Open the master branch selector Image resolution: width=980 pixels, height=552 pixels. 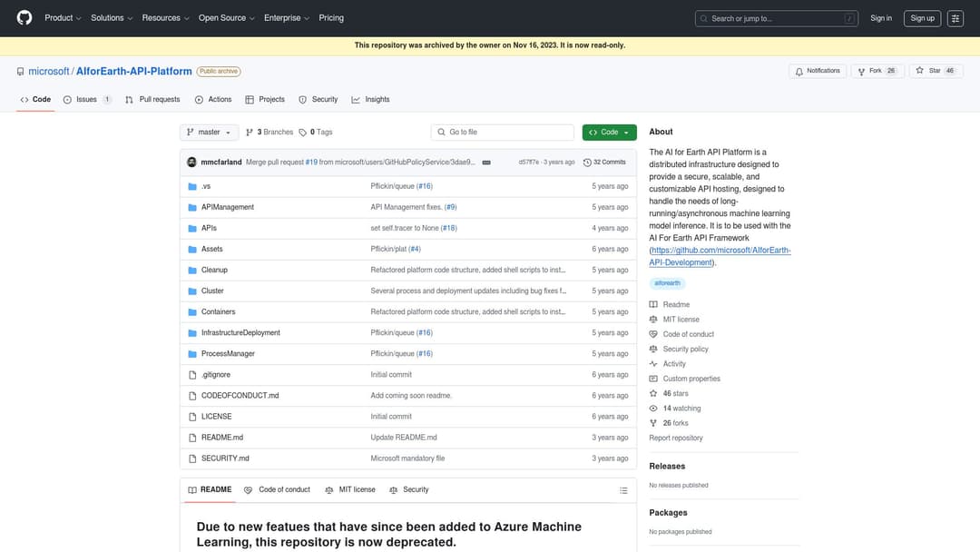coord(209,133)
